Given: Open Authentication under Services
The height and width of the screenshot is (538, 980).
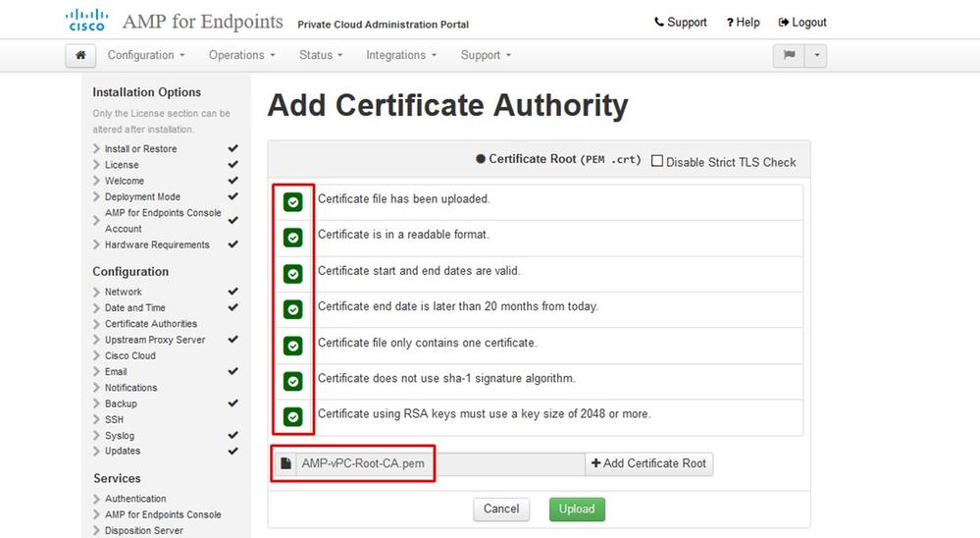Looking at the screenshot, I should (135, 499).
